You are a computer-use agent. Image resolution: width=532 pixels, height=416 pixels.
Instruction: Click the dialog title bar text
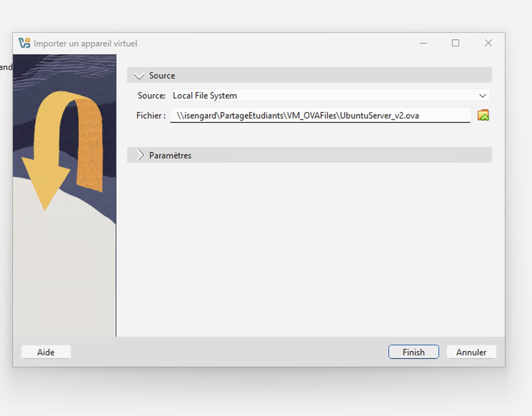(85, 44)
